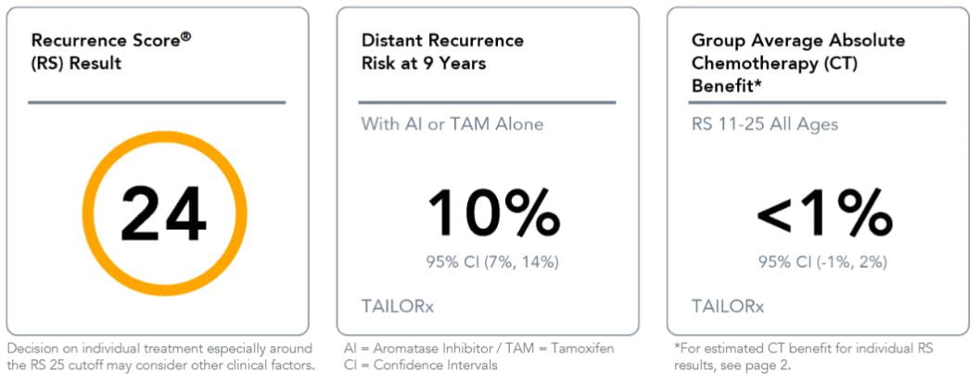Screen dimensions: 980x384
Task: Click the asterisk after the word Benefit
Action: click(x=760, y=85)
